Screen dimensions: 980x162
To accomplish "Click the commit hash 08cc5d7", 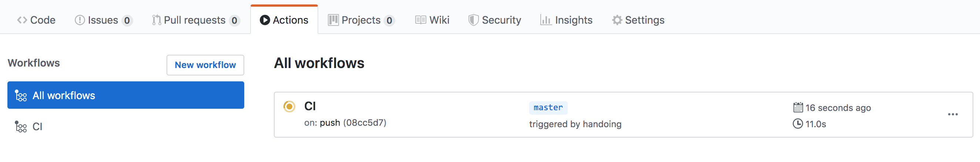I will click(x=365, y=123).
